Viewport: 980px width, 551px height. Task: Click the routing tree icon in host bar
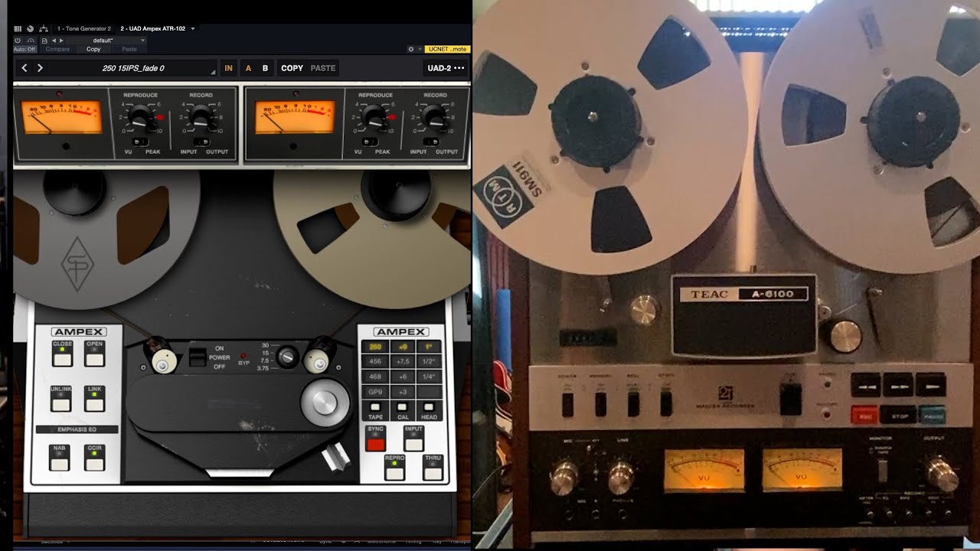[44, 28]
